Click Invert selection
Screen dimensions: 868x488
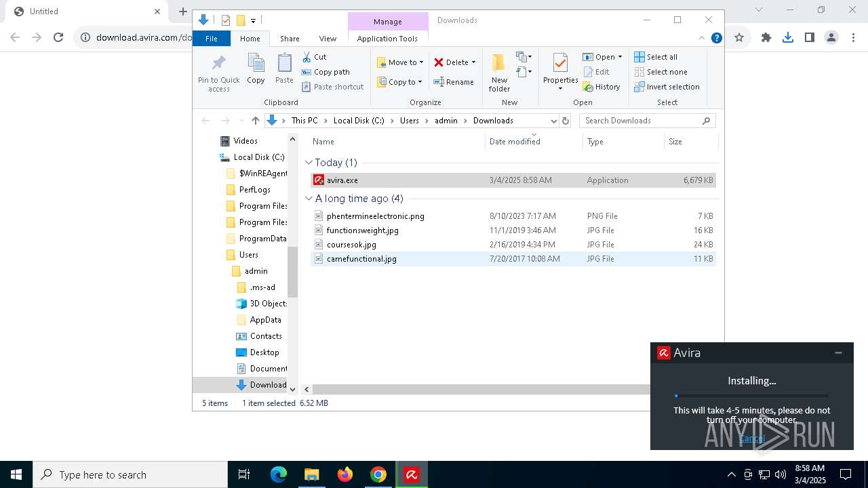point(667,87)
